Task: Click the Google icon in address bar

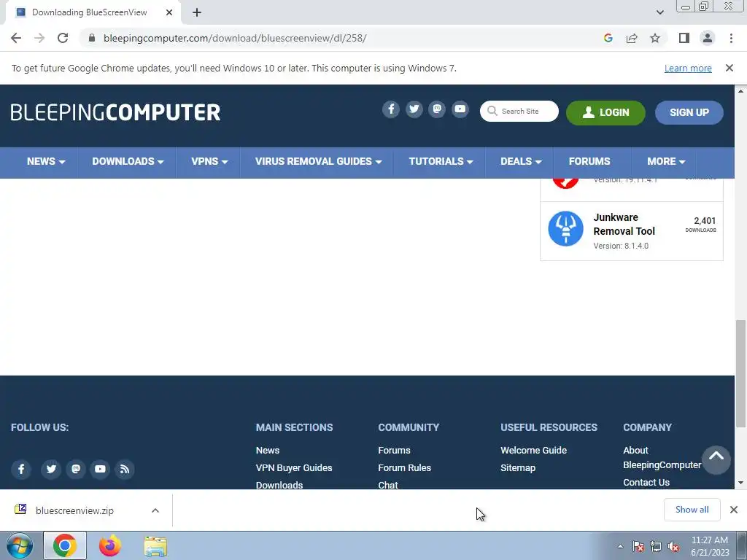Action: click(x=608, y=38)
